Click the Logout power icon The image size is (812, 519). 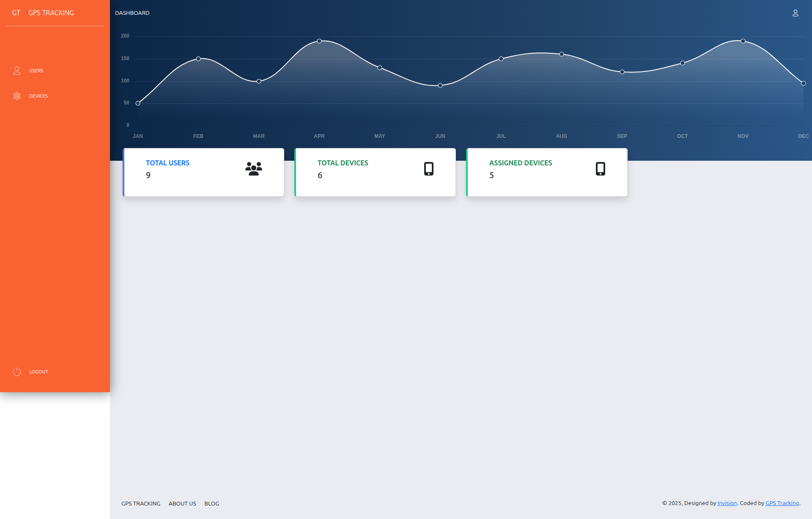coord(17,372)
